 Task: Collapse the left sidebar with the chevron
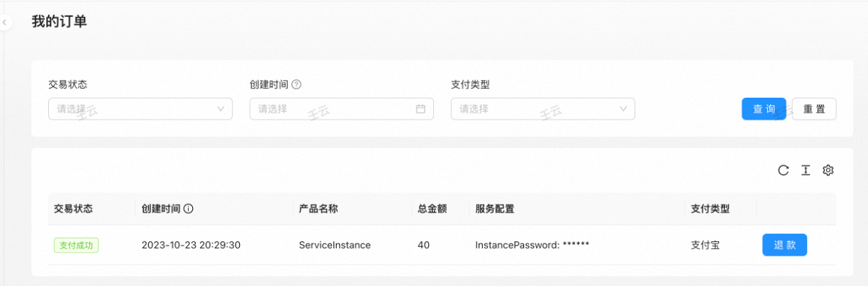click(x=4, y=23)
